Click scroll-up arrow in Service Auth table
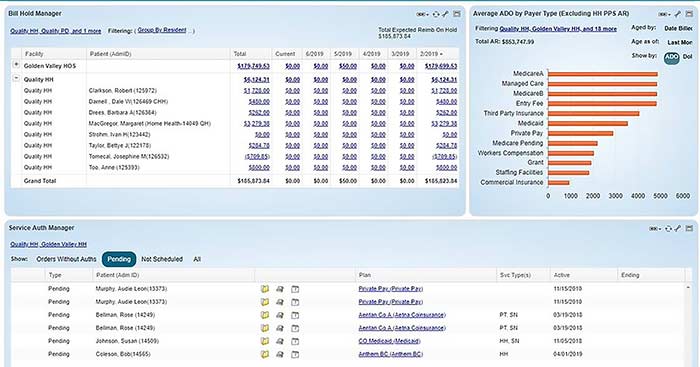The width and height of the screenshot is (700, 367). click(x=688, y=288)
